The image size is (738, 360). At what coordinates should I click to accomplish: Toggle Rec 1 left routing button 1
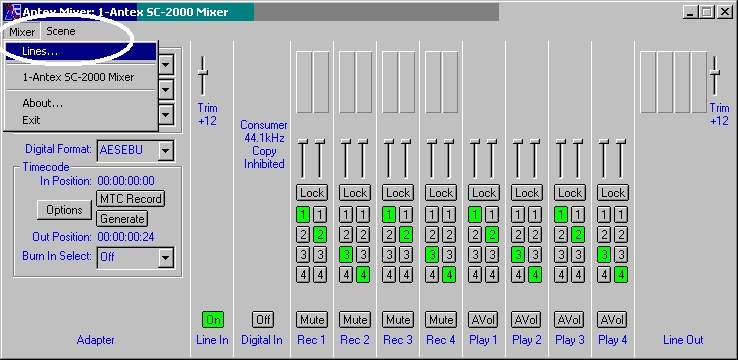304,215
